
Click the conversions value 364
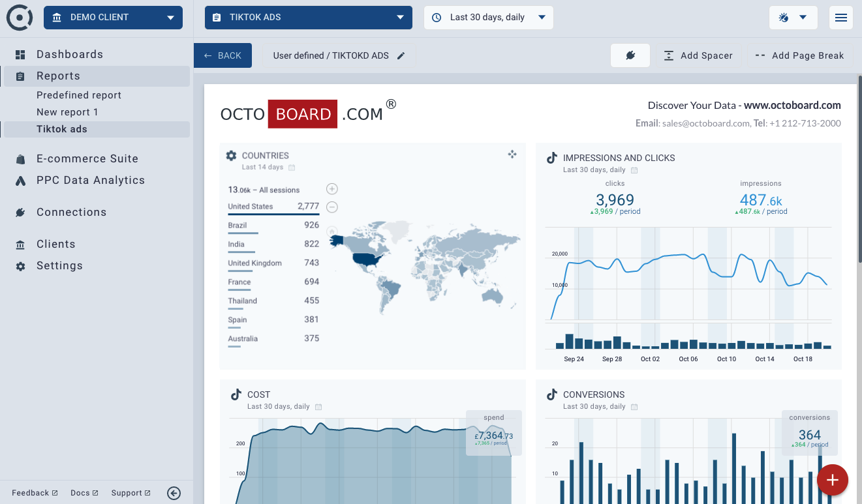pos(810,435)
